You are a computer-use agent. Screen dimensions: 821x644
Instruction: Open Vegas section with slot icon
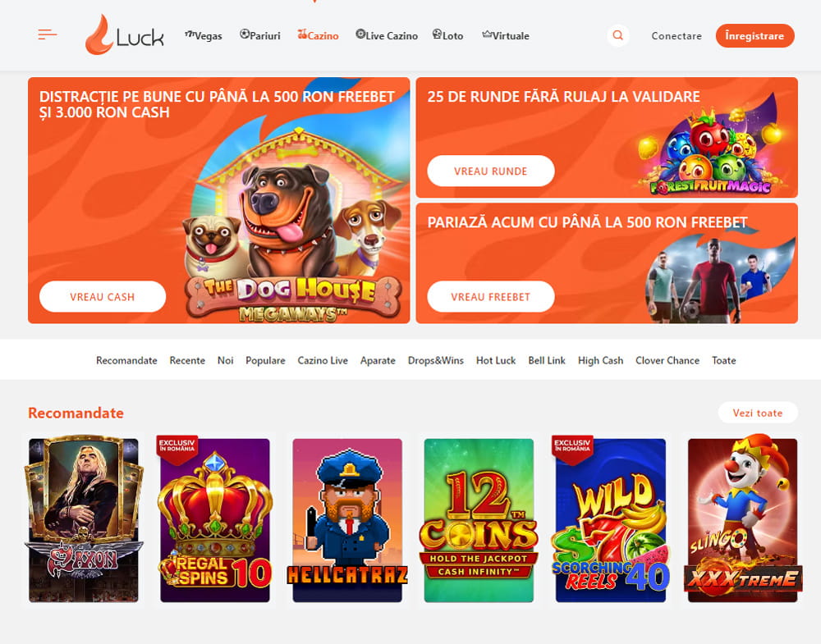(203, 35)
